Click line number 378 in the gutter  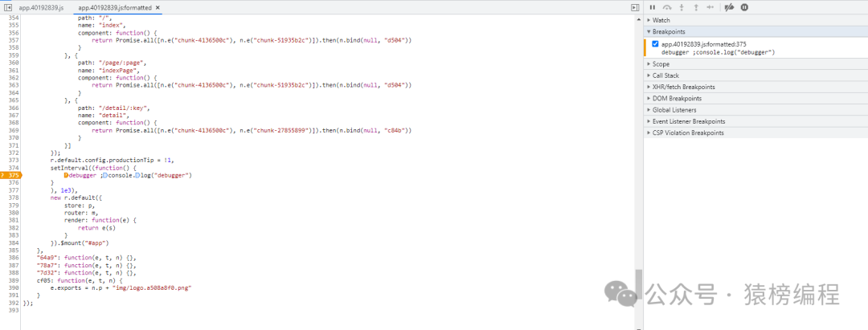[x=14, y=198]
